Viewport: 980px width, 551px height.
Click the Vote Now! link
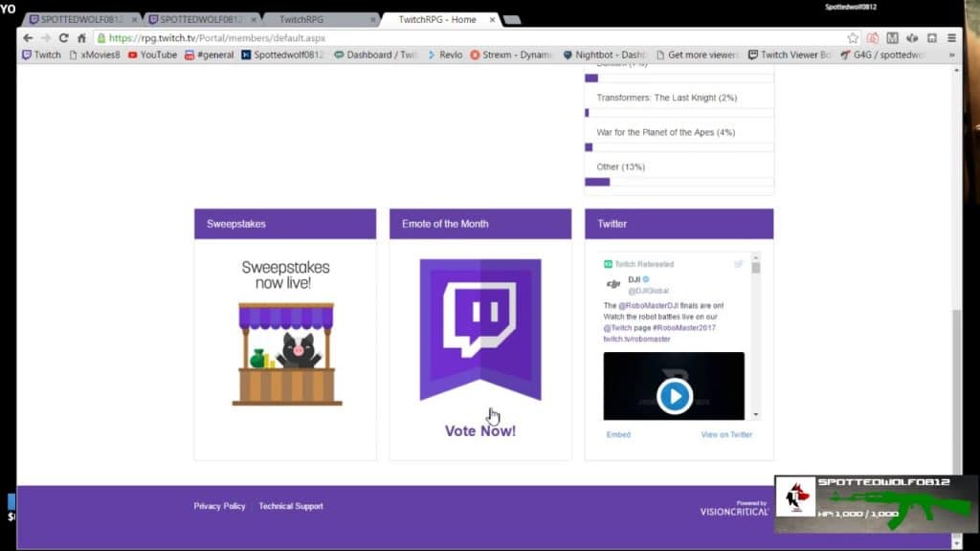coord(479,430)
